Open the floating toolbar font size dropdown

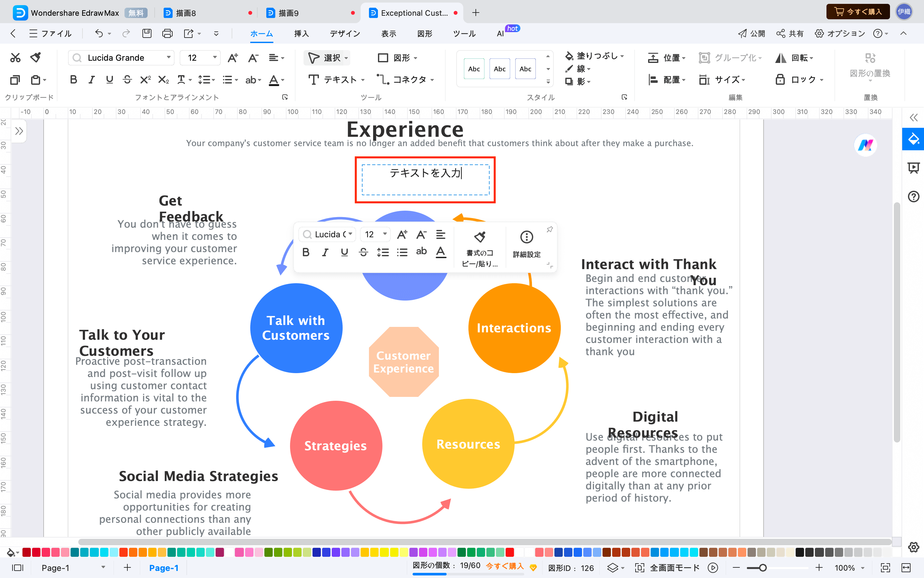(385, 234)
